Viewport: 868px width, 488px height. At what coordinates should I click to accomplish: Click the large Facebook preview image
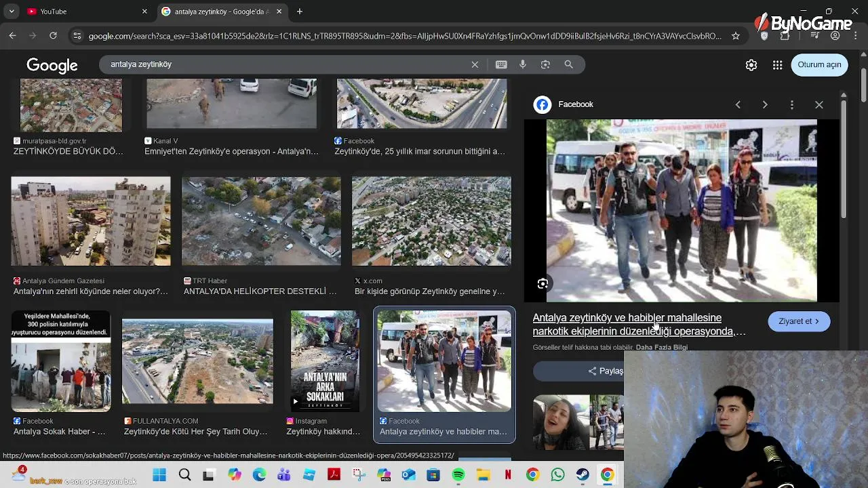point(682,211)
